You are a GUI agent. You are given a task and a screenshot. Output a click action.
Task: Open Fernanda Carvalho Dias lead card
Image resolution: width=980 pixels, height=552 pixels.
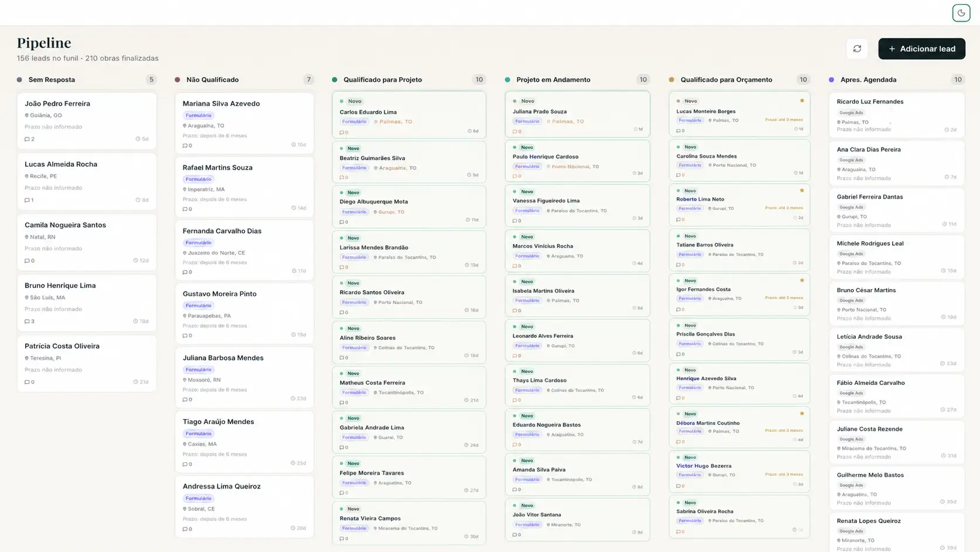(x=244, y=250)
